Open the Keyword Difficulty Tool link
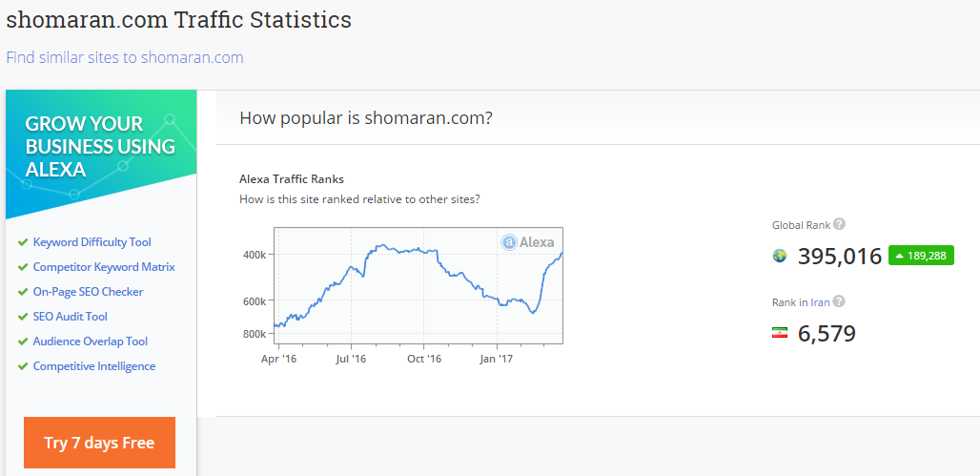 click(92, 242)
